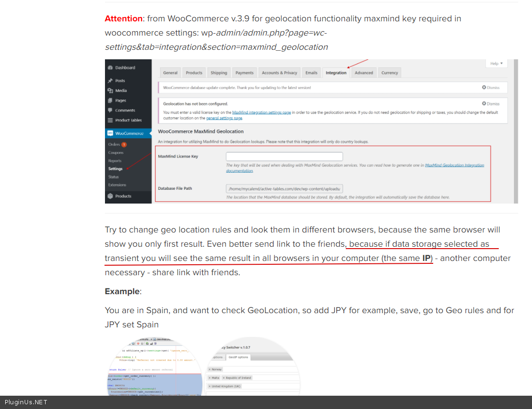Open the Help dropdown

pyautogui.click(x=496, y=64)
